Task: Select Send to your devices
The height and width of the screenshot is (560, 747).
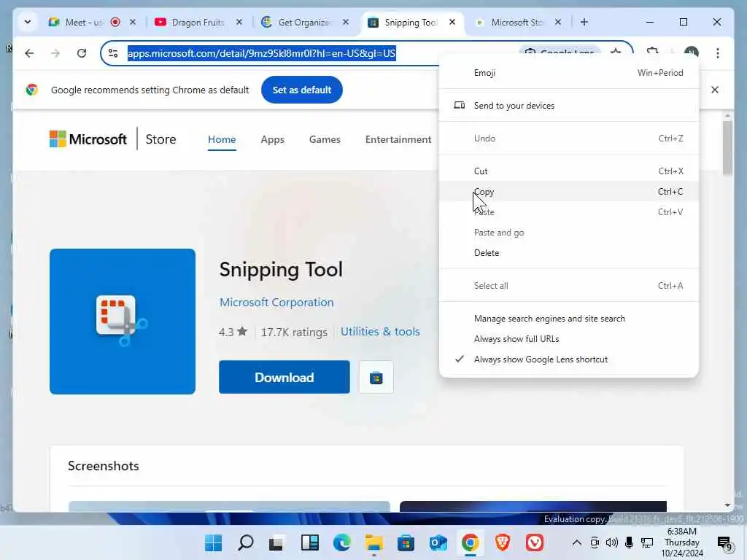Action: coord(569,105)
